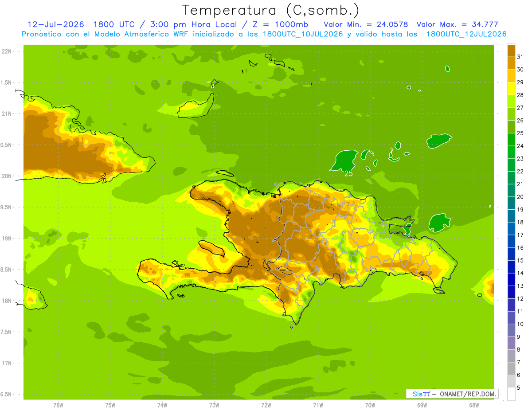Pick the green legend swatch between 24 and 25
The width and height of the screenshot is (532, 411).
tap(511, 139)
